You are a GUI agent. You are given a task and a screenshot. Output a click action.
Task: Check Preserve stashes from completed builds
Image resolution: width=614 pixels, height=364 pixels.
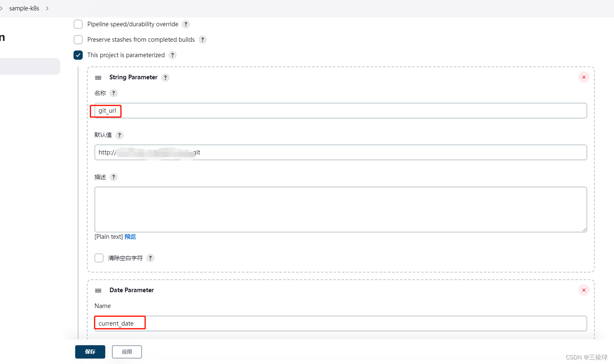pos(78,39)
